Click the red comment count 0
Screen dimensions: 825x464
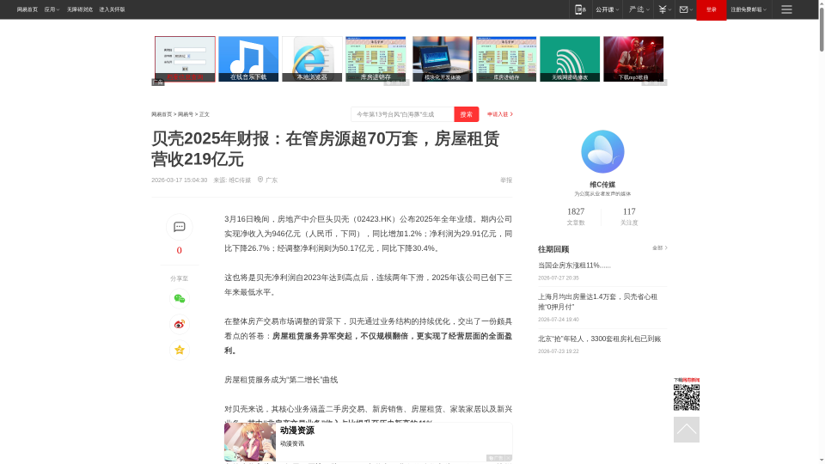pyautogui.click(x=179, y=250)
